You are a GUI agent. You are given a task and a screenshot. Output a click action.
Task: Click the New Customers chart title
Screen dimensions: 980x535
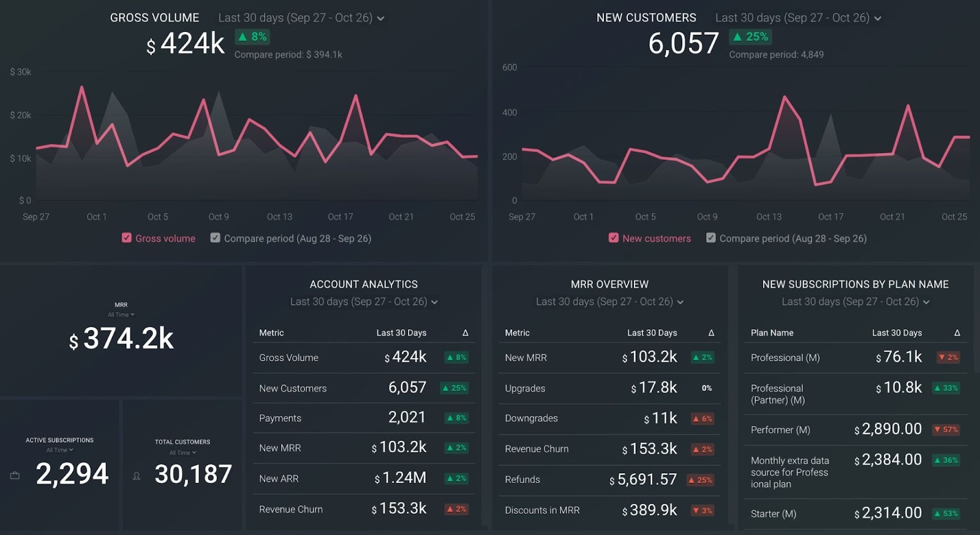coord(646,18)
